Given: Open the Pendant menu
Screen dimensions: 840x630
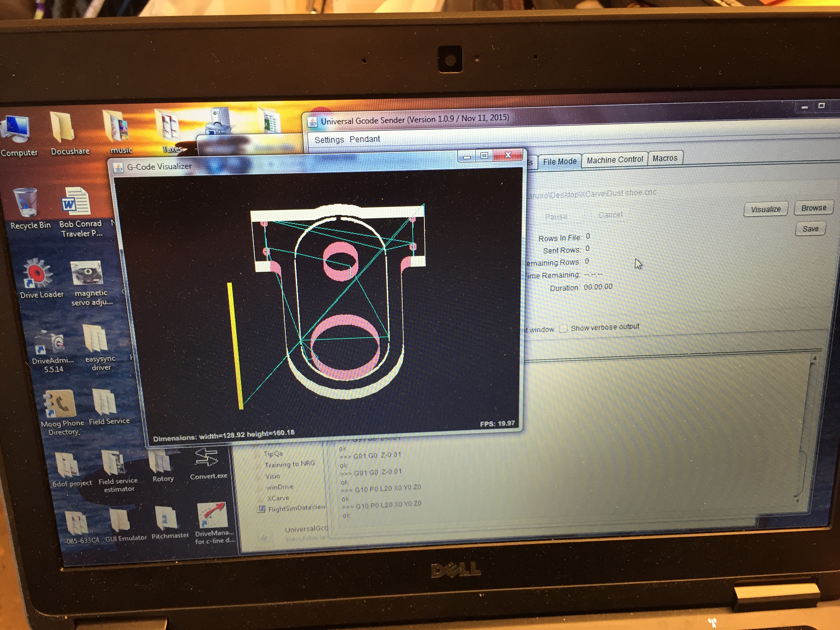Looking at the screenshot, I should (365, 139).
